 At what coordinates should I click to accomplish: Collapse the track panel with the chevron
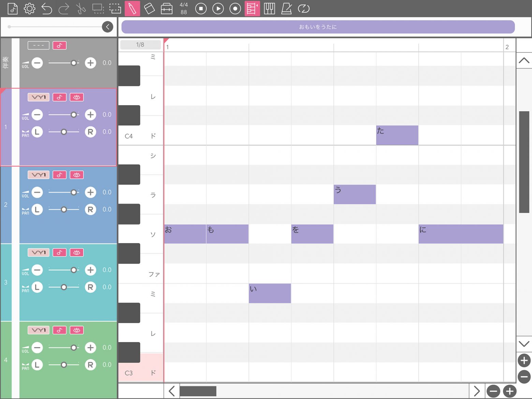click(x=107, y=27)
